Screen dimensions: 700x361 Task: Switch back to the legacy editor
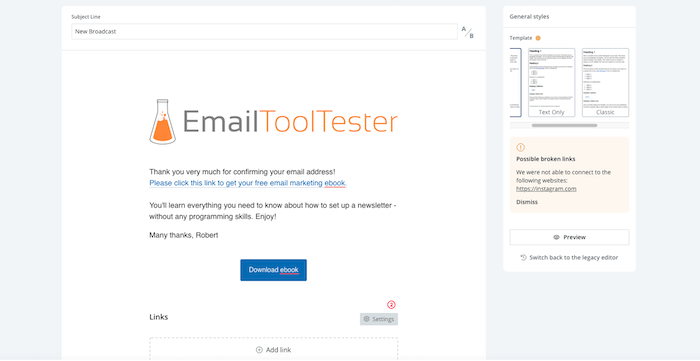(x=569, y=257)
